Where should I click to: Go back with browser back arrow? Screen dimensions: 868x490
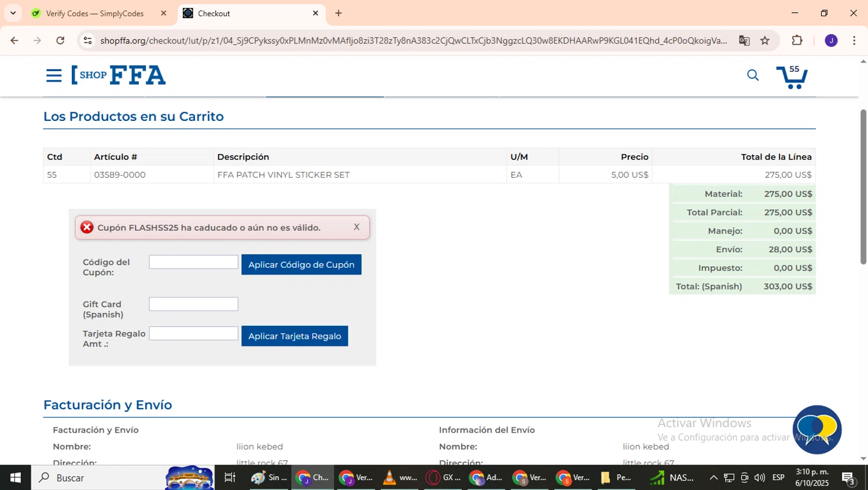tap(14, 40)
